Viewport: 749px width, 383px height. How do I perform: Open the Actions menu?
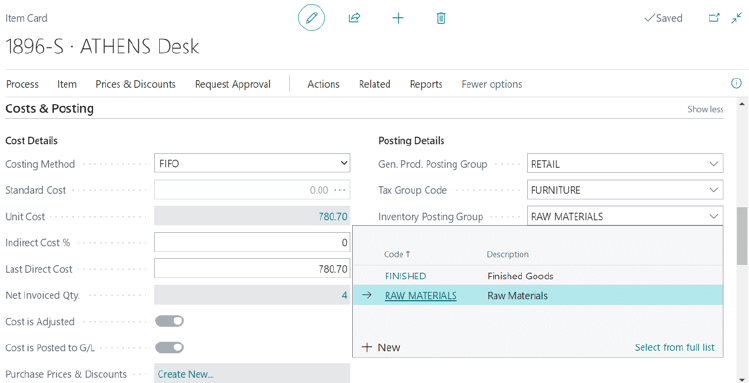[323, 84]
